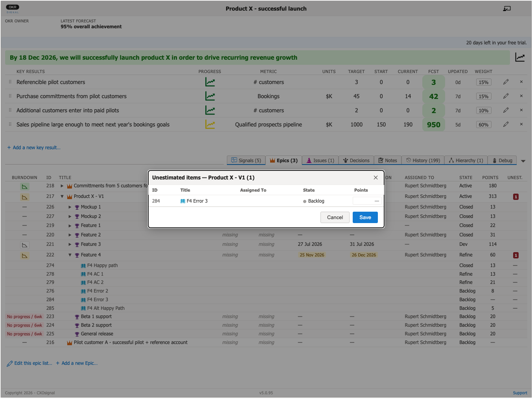This screenshot has height=399, width=532.
Task: Open burndown icon for epic 217
Action: (x=25, y=197)
